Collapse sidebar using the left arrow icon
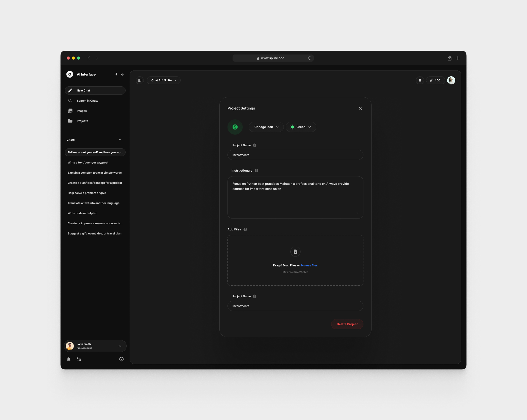The image size is (527, 420). pyautogui.click(x=122, y=74)
